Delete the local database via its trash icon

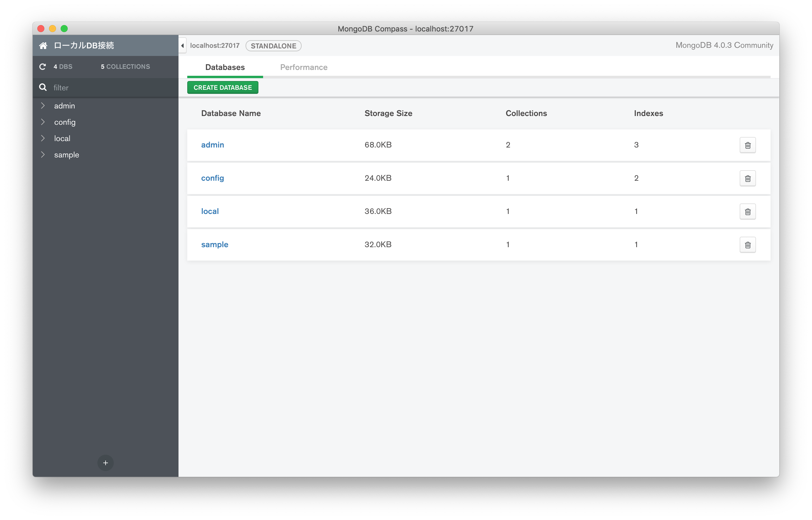(748, 211)
